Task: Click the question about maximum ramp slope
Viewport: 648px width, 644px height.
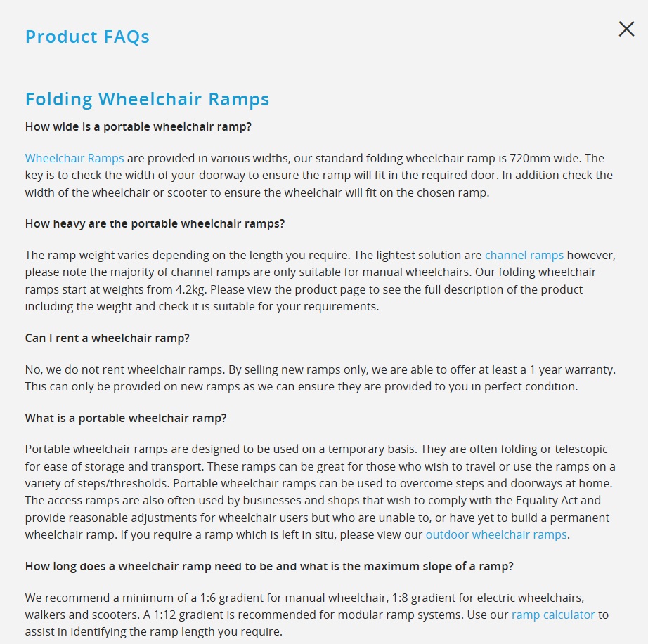Action: point(269,566)
